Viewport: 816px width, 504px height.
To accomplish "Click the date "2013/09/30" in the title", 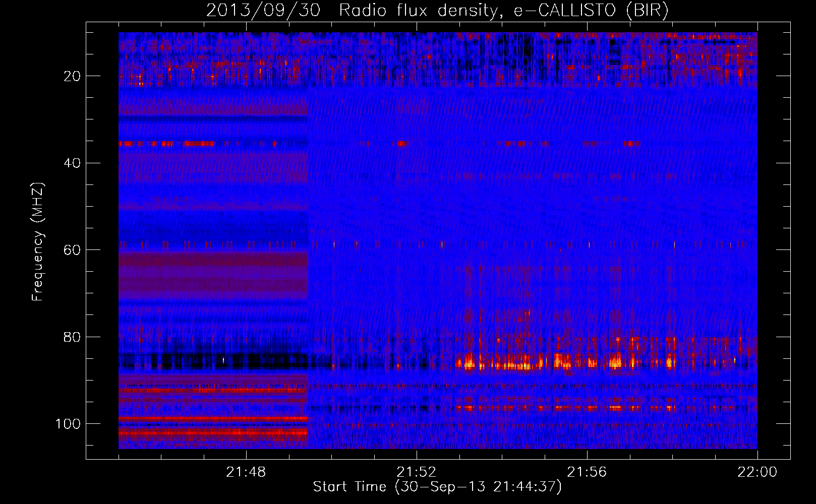I will [263, 11].
